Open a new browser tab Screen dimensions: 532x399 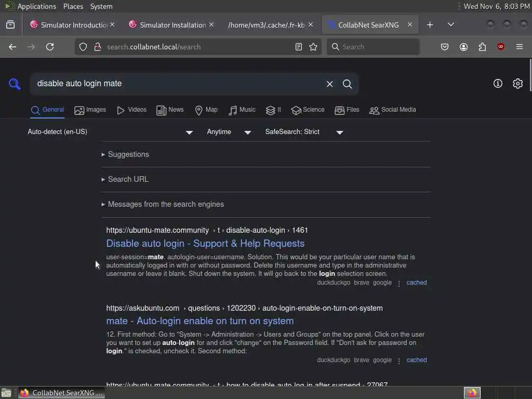430,25
